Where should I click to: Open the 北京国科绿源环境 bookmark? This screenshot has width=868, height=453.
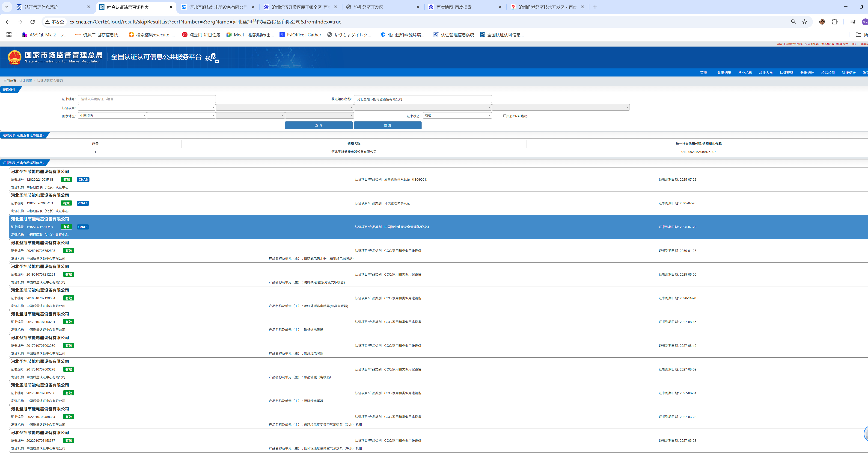402,35
